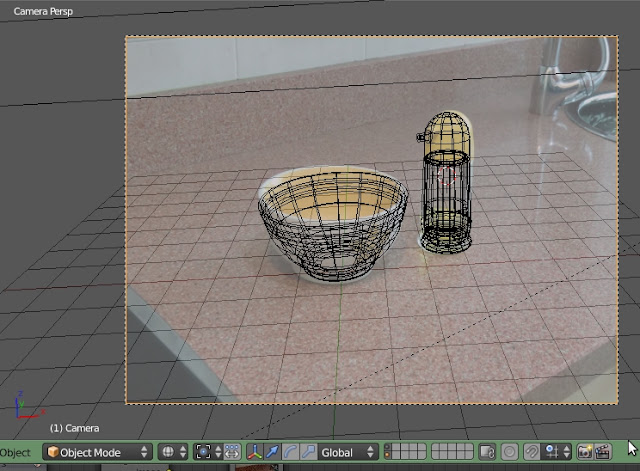The image size is (640, 471).
Task: Click the OpenGL render animation clapper icon
Action: click(603, 452)
